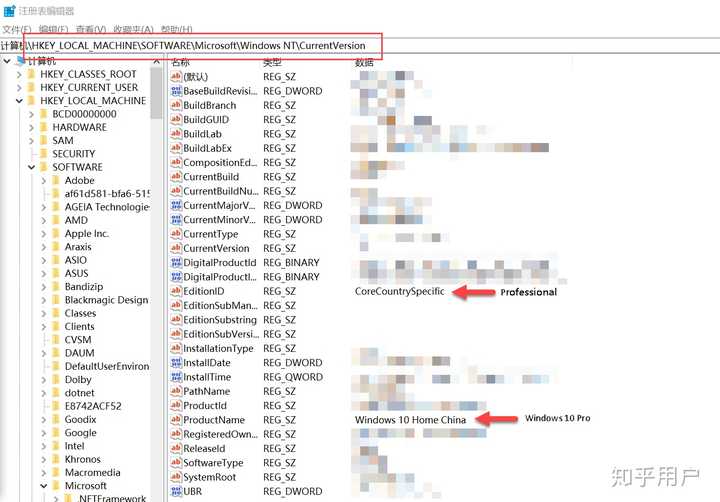Viewport: 720px width, 502px height.
Task: Select the AMD key
Action: pos(76,220)
